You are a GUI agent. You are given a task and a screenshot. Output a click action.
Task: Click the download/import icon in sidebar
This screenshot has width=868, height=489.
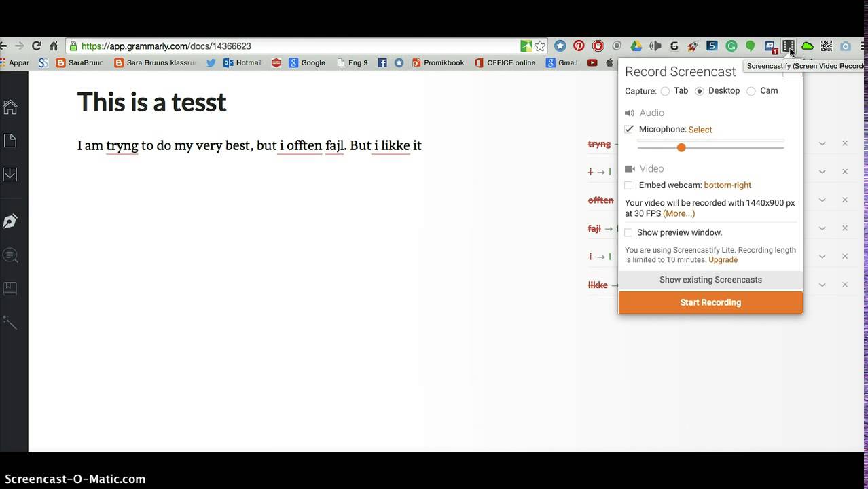10,174
